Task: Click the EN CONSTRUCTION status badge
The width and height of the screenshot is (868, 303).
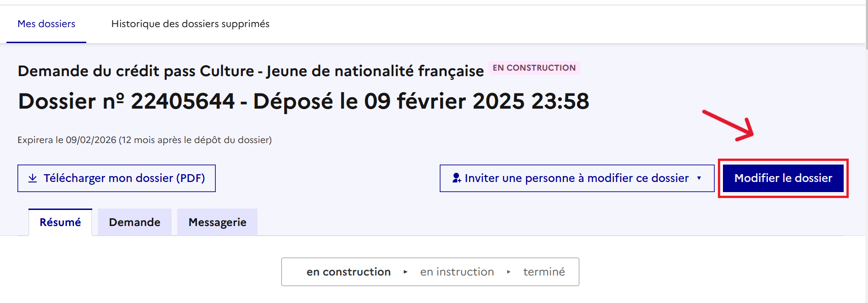Action: tap(534, 68)
